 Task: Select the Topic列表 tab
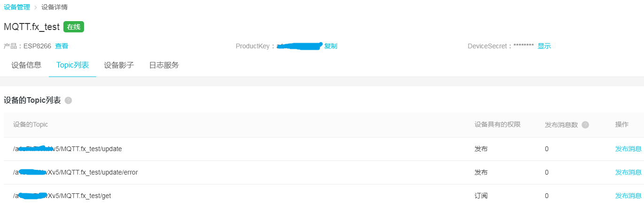tap(72, 65)
